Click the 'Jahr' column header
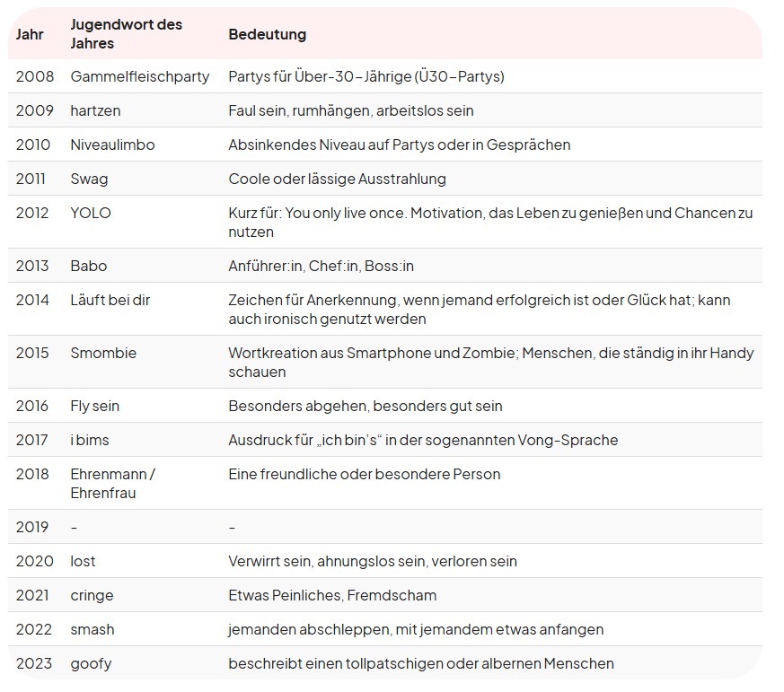This screenshot has width=784, height=692. 30,34
